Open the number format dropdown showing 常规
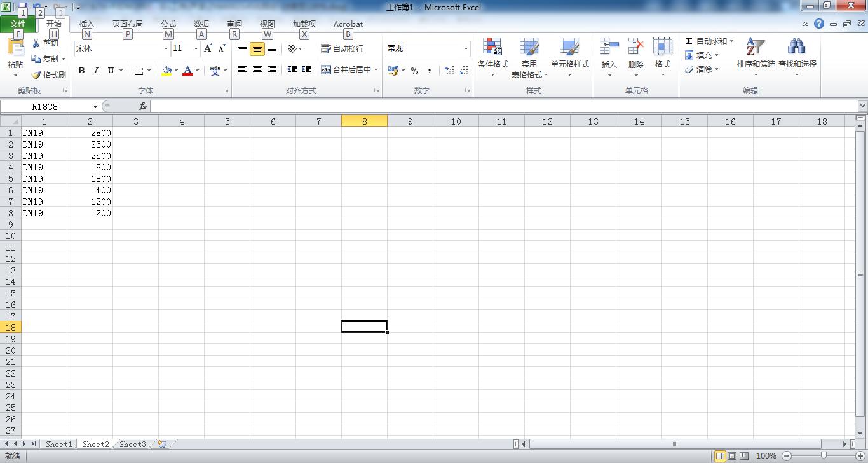Screen dimensions: 868x463 pos(466,48)
